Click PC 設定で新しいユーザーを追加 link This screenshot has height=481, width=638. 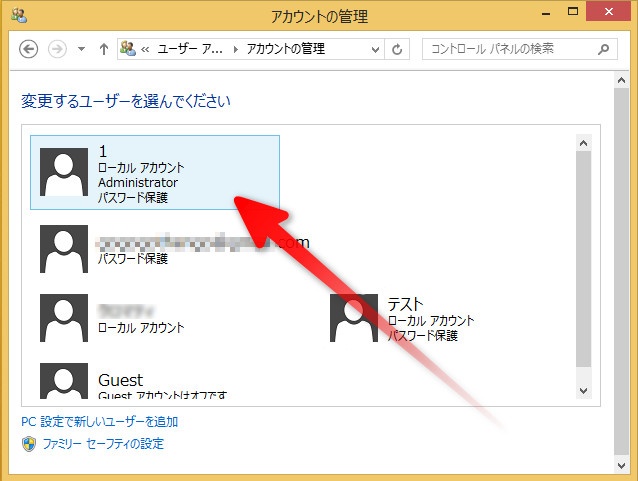pos(100,422)
